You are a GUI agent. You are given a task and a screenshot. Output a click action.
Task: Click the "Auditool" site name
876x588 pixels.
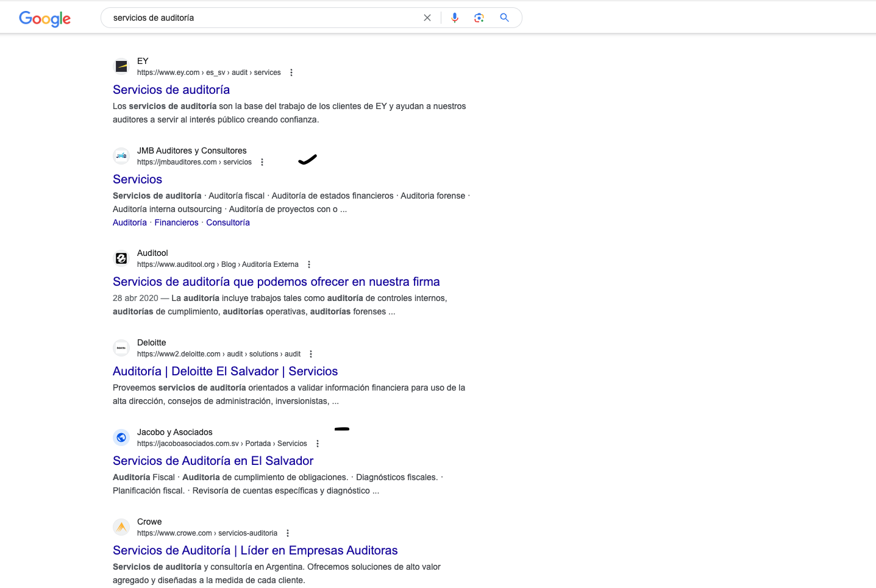(x=152, y=253)
